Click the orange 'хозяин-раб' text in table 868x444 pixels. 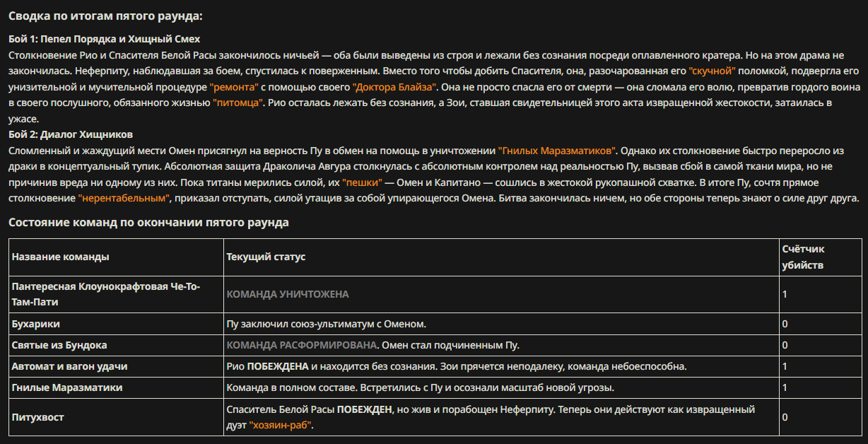coord(280,426)
